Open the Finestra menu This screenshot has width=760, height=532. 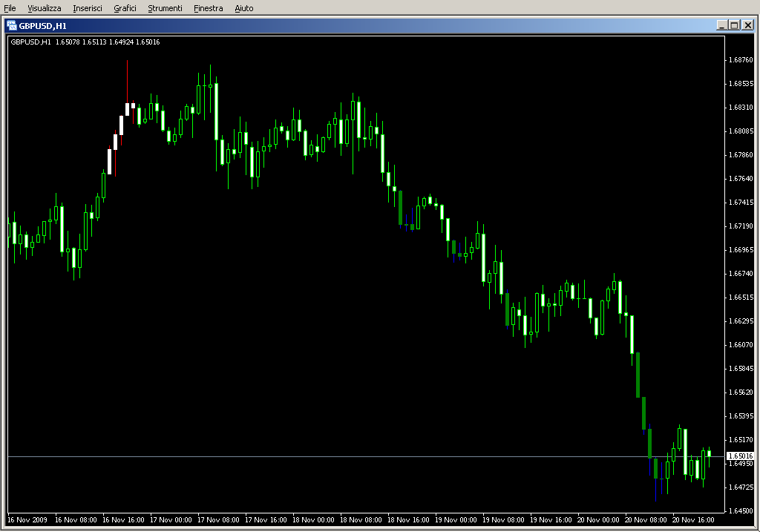coord(209,8)
